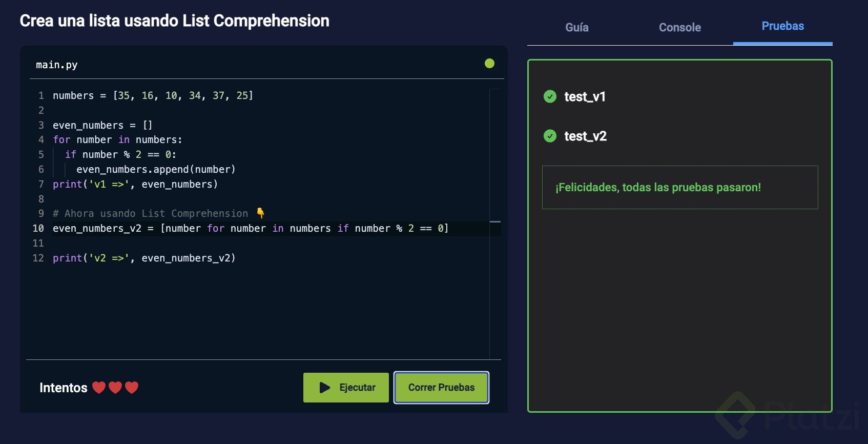Click the scrollbar marker in the editor
The height and width of the screenshot is (444, 868).
point(495,221)
